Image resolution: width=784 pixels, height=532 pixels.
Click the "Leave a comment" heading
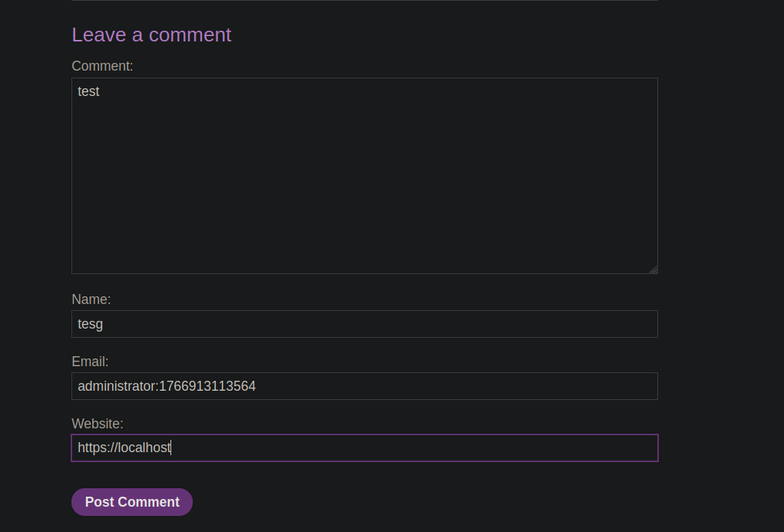[151, 35]
